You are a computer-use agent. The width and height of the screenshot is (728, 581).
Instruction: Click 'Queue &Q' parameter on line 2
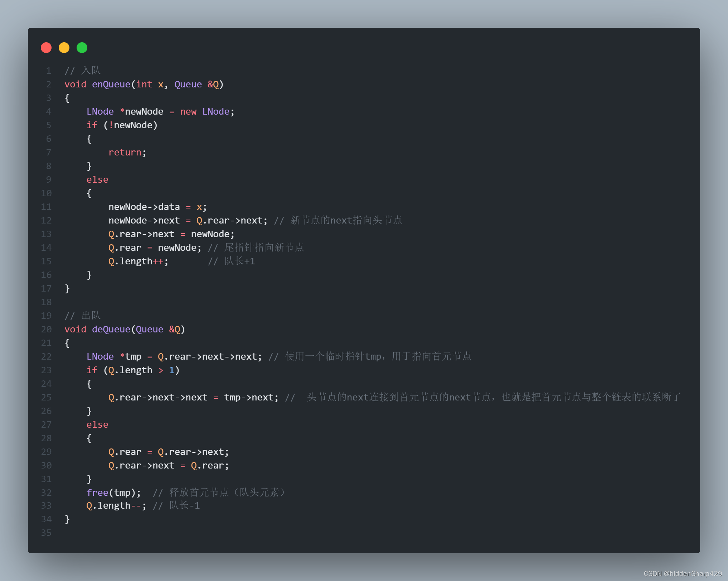[196, 85]
